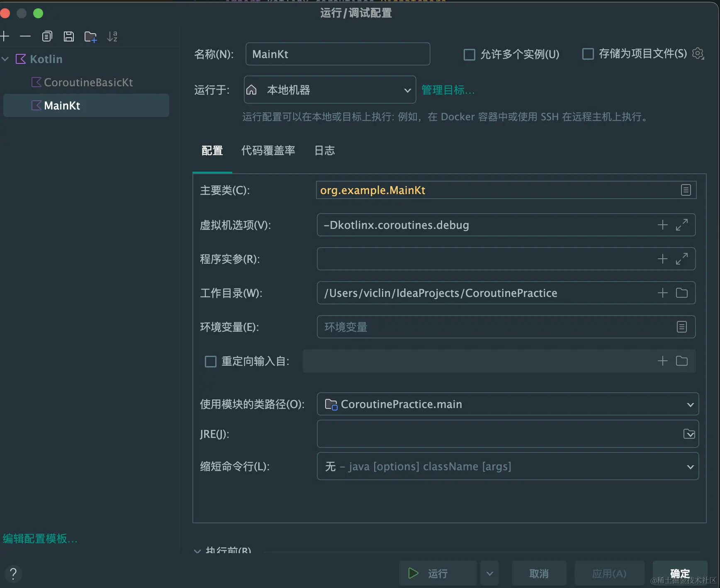Open the run button dropdown arrow

(490, 573)
